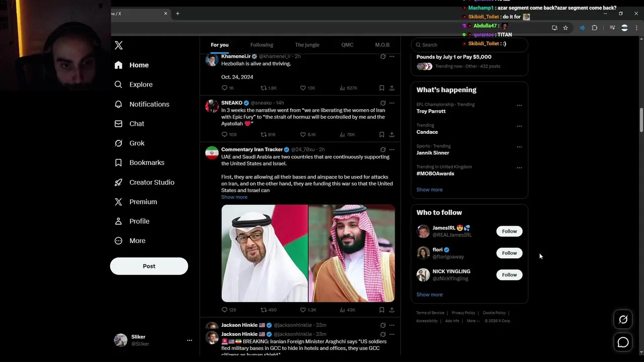The image size is (644, 362).
Task: Repost the Khamenei.ir post
Action: coord(264,87)
